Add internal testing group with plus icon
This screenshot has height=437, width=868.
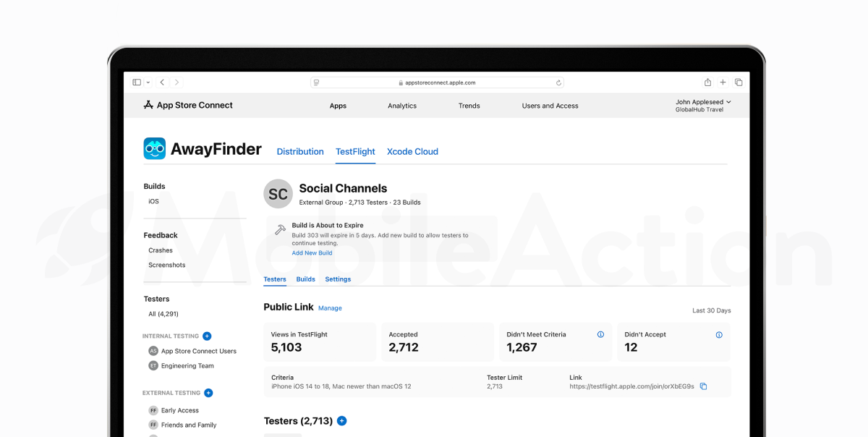[207, 336]
